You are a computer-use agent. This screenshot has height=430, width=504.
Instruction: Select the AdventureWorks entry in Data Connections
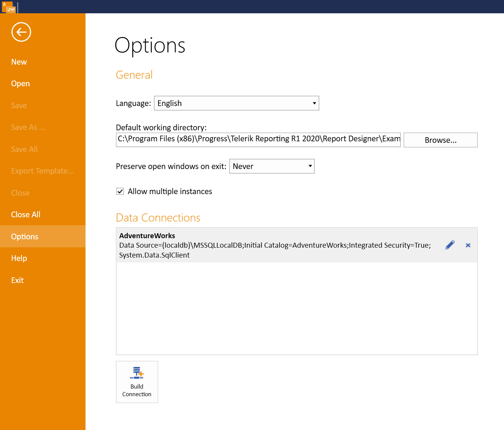click(266, 245)
